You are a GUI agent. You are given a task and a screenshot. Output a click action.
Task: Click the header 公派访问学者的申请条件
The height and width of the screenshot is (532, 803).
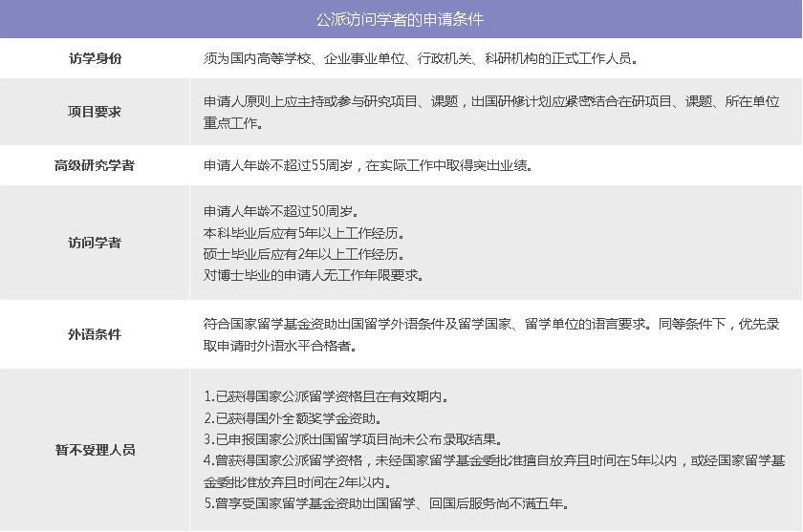point(400,19)
